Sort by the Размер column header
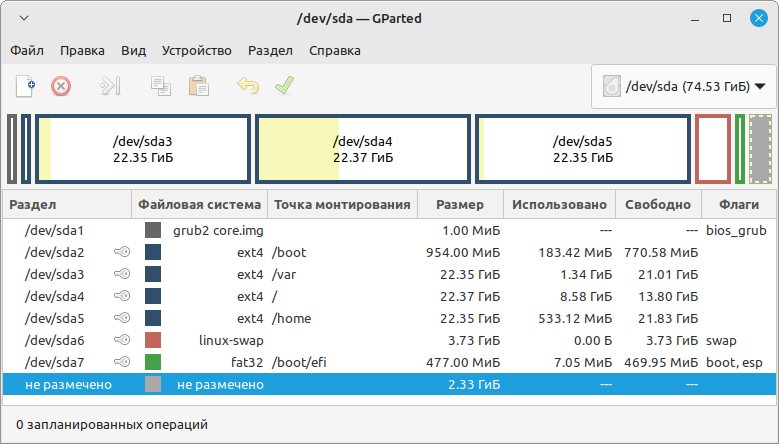The height and width of the screenshot is (444, 779). pos(460,204)
